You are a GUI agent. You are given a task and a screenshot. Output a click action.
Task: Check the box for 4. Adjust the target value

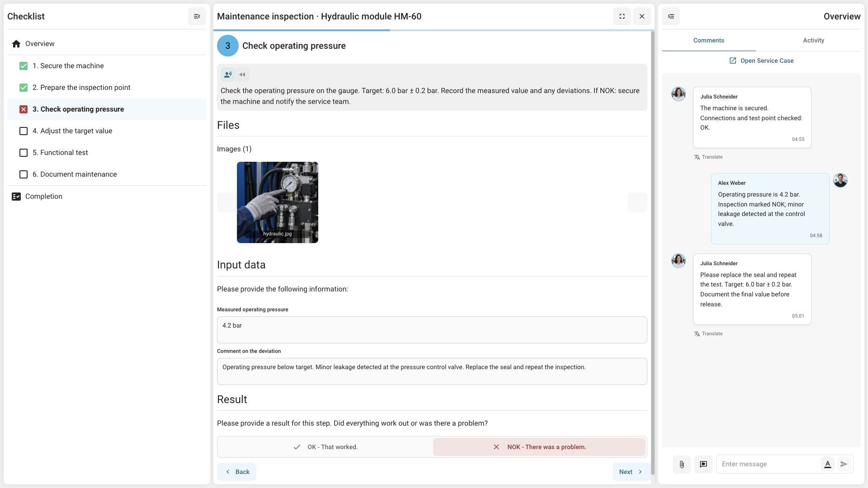pos(24,131)
